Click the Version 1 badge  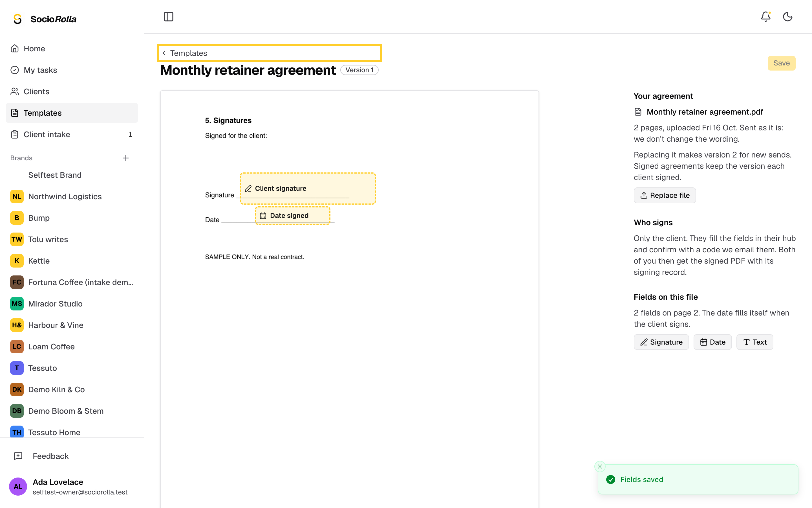(359, 70)
